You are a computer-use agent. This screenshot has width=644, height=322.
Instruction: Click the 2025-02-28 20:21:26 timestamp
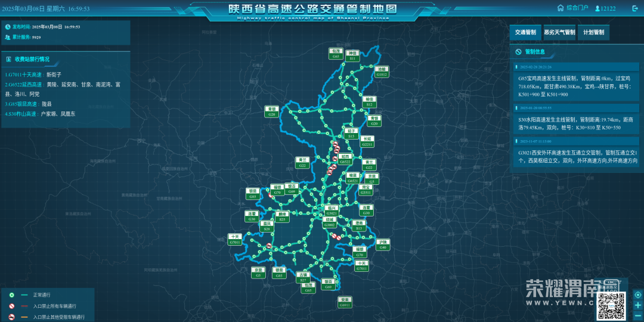point(535,67)
